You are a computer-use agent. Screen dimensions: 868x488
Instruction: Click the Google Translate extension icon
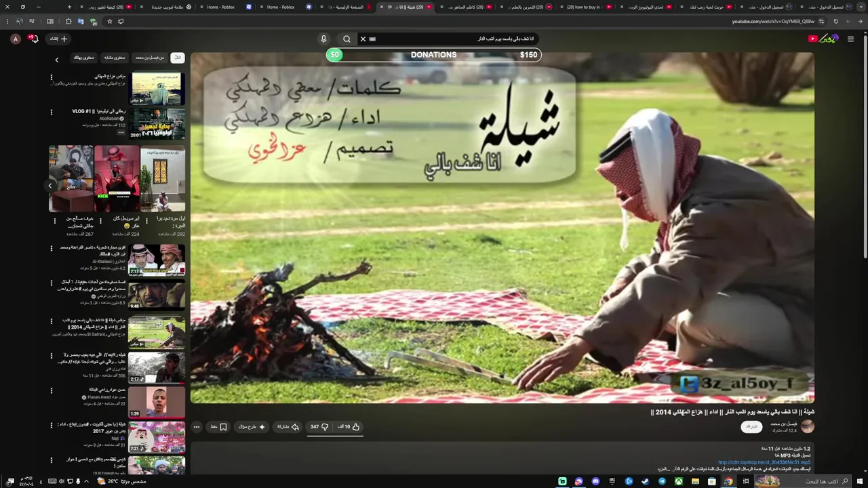click(81, 21)
